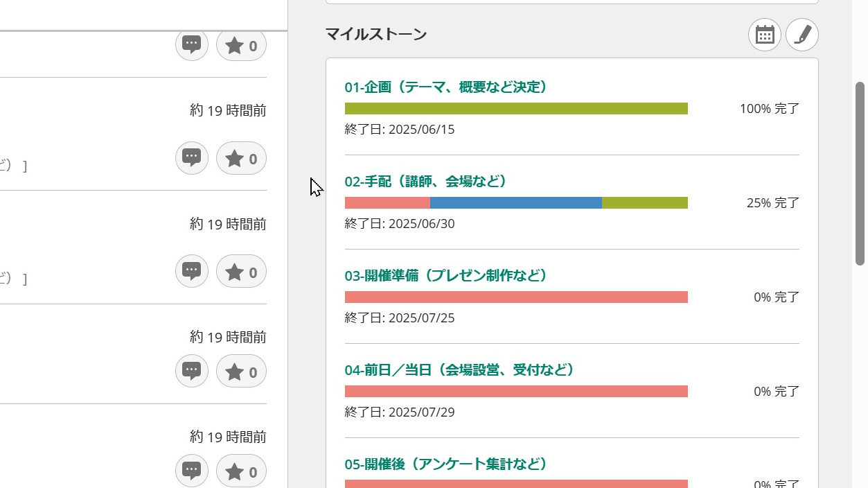
Task: Go to the 03-開催準備 milestone
Action: click(446, 276)
